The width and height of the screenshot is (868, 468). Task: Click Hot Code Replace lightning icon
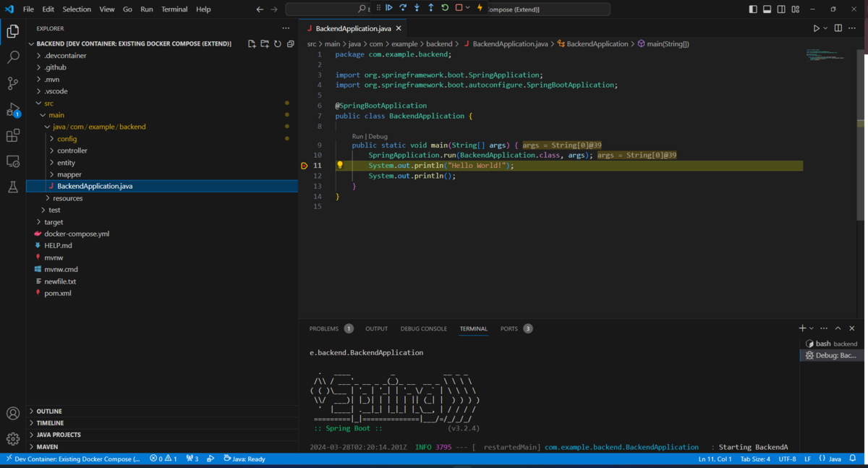[x=480, y=8]
